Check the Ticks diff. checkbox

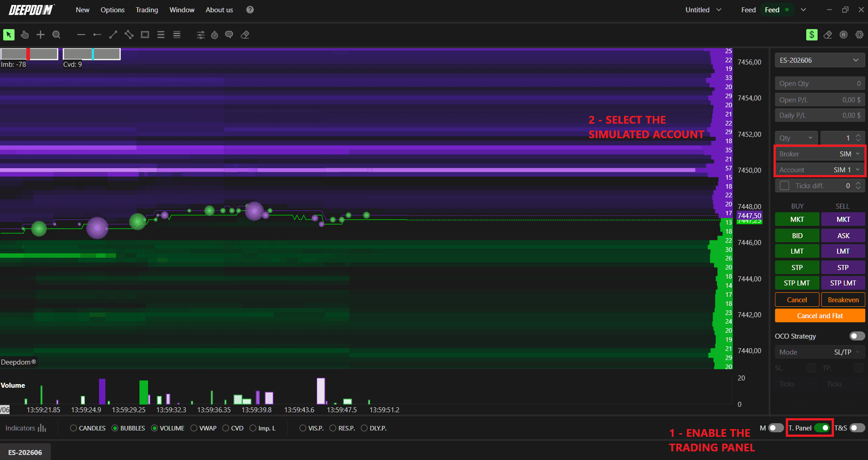click(784, 185)
